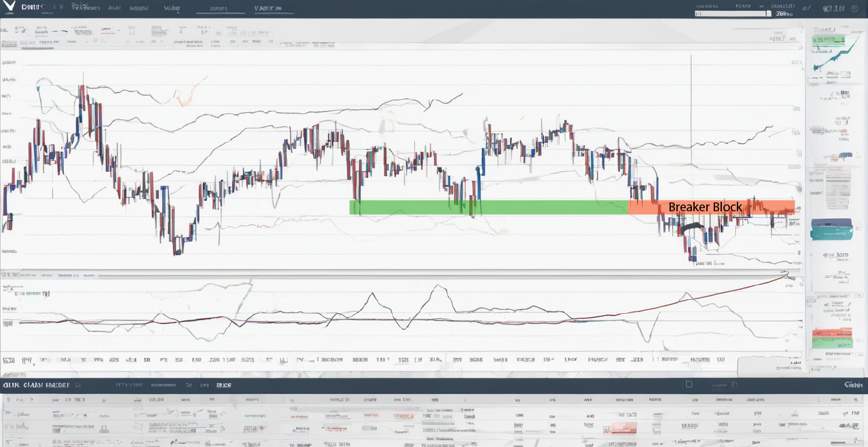Image resolution: width=868 pixels, height=447 pixels.
Task: Click the app logo in top-left corner
Action: (x=10, y=7)
